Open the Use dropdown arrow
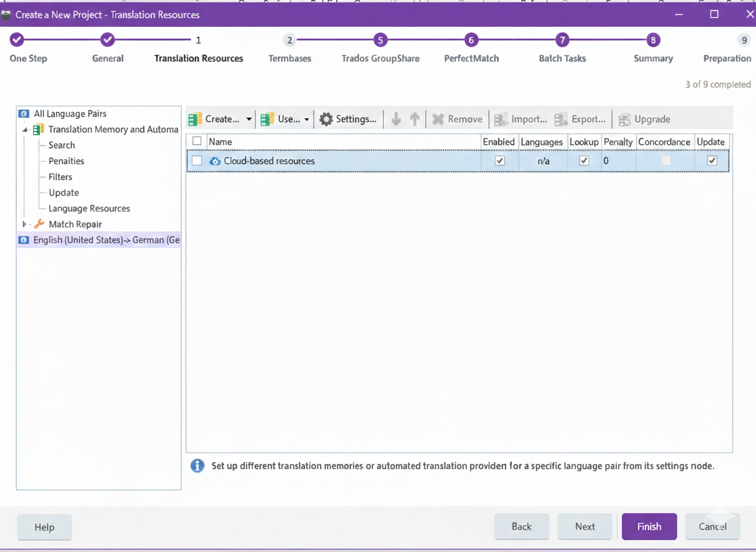Viewport: 756px width, 552px height. 306,119
